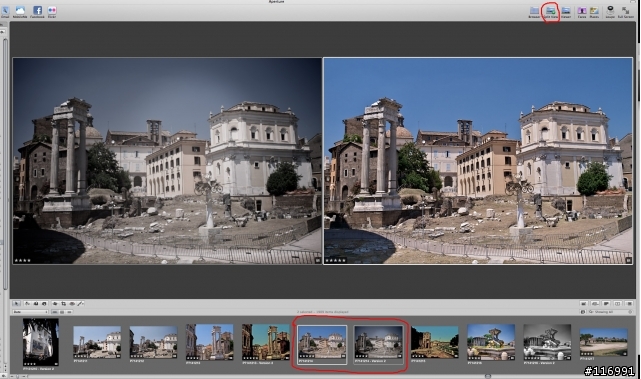
Task: Enter Full Screen mode
Action: click(x=625, y=11)
